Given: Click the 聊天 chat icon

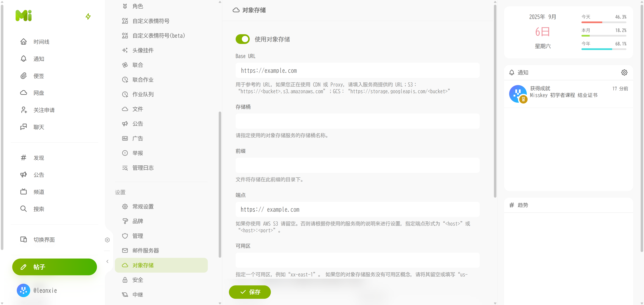Looking at the screenshot, I should click(23, 127).
